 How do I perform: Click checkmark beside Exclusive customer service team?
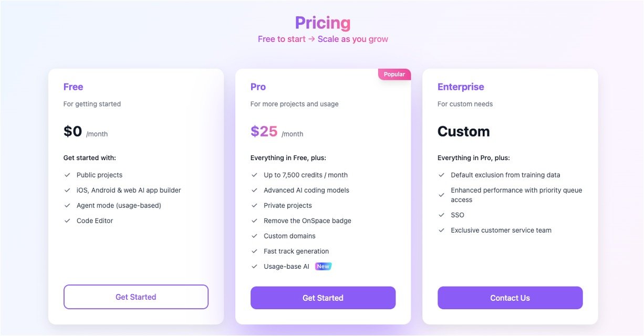click(441, 230)
